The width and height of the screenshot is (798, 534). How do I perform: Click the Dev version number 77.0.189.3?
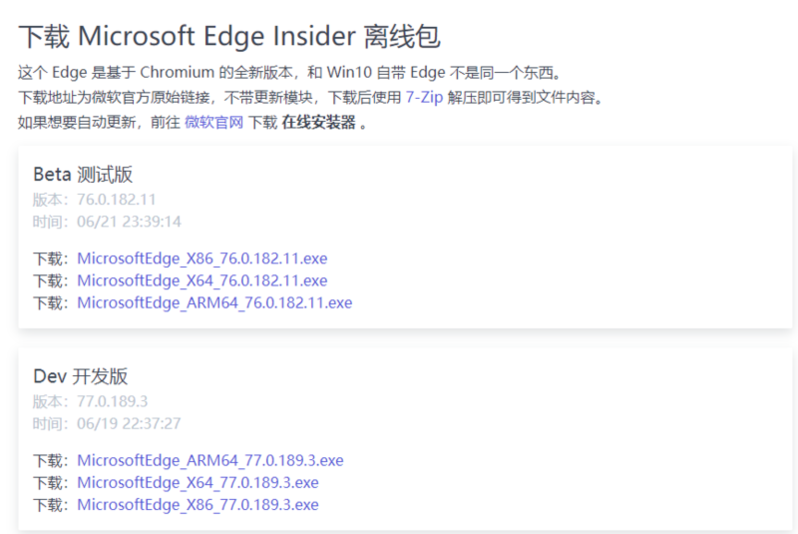pyautogui.click(x=112, y=401)
